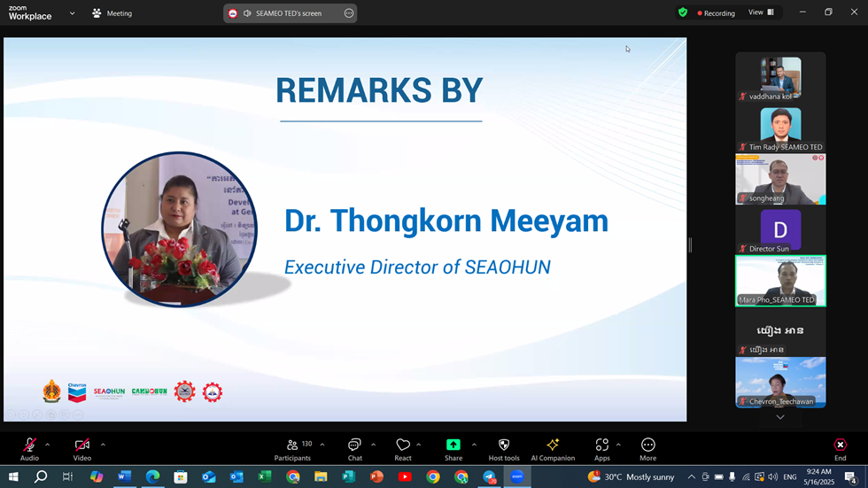Image resolution: width=868 pixels, height=488 pixels.
Task: Open the View layout menu
Action: (761, 12)
